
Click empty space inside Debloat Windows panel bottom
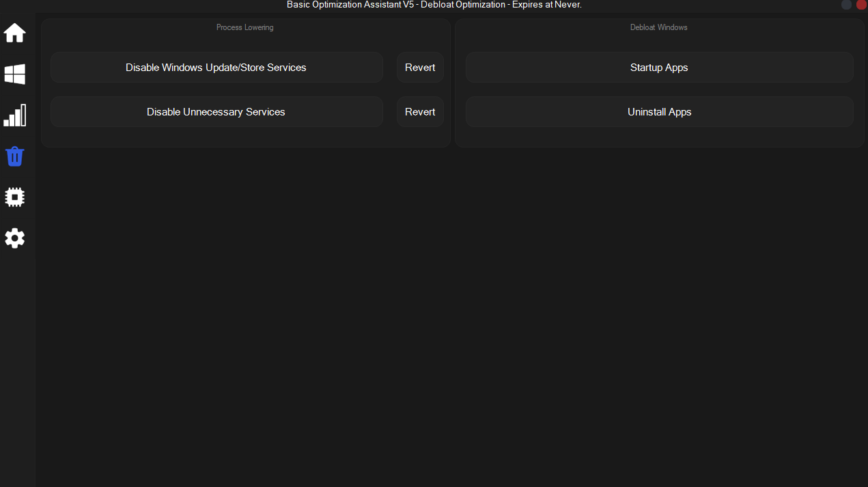(659, 137)
